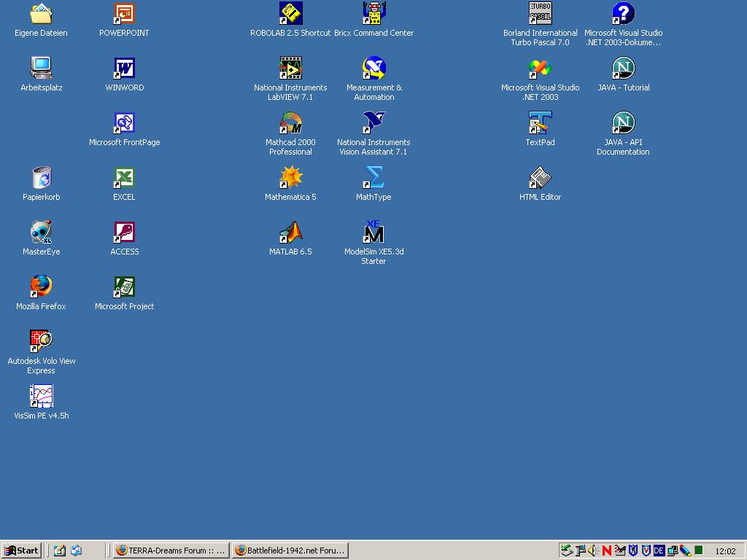Screen dimensions: 747x560
Task: Select the Microsoft Project shortcut
Action: (x=124, y=287)
